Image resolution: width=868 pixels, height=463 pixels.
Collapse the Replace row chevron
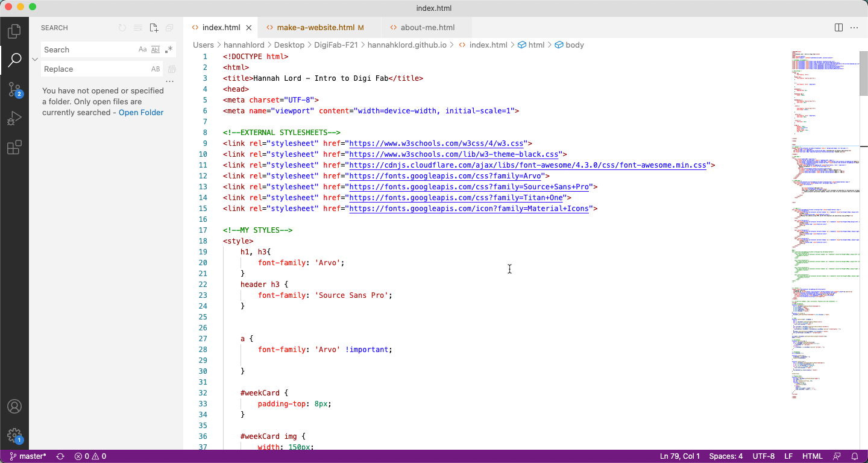pos(35,59)
